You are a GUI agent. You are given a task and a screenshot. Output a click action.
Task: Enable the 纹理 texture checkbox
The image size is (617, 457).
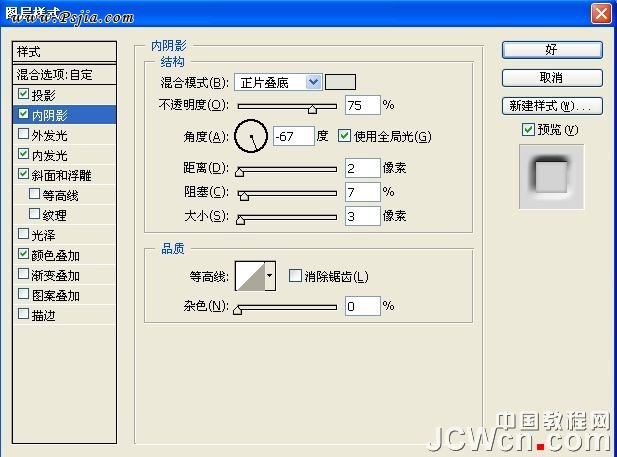pos(34,214)
